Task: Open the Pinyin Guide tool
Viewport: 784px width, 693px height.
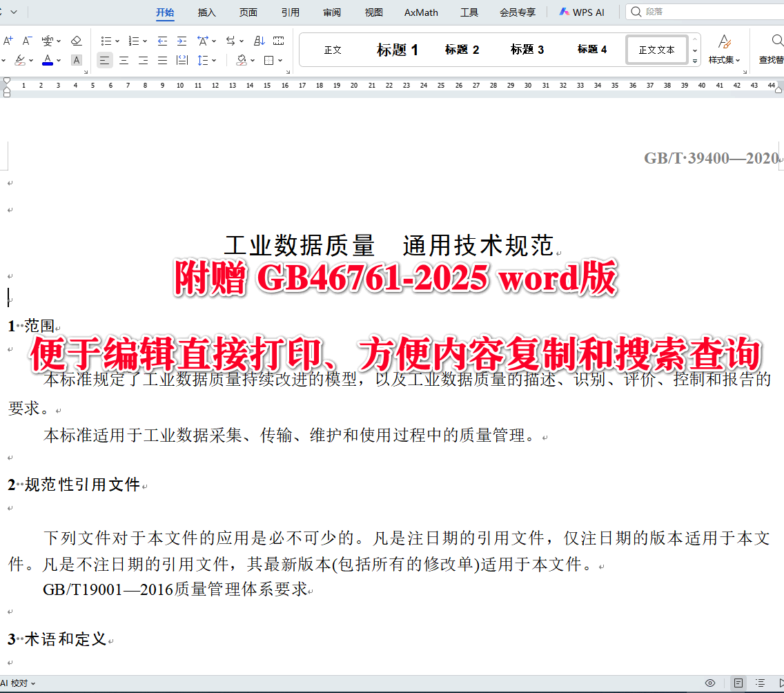Action: (47, 40)
